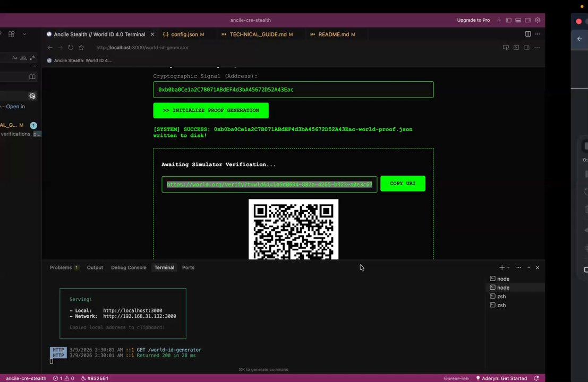Viewport: 588px width, 382px height.
Task: Toggle Use Regular Expression in search
Action: coord(32,58)
